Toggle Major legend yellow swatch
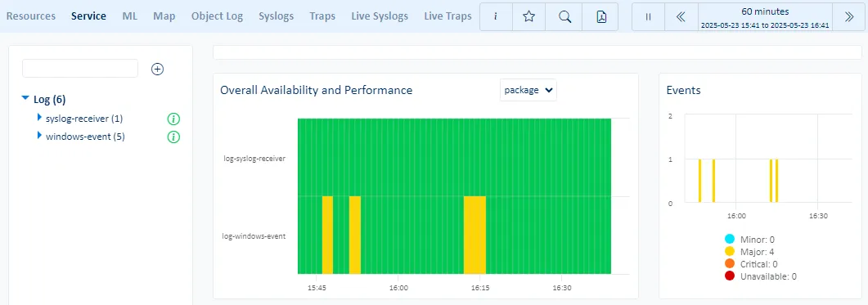This screenshot has width=868, height=305. pyautogui.click(x=730, y=252)
